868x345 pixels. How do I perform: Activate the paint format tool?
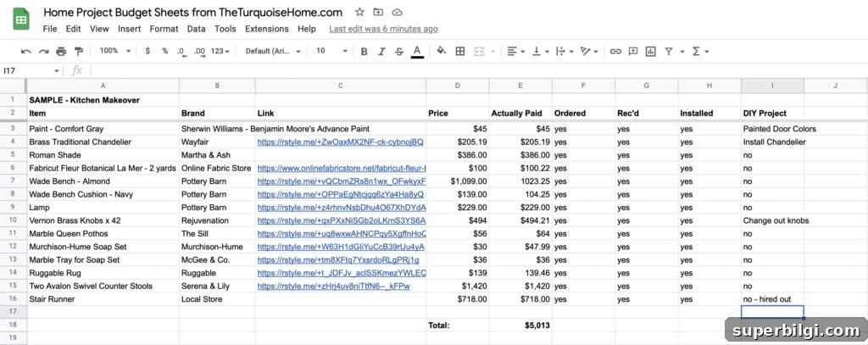tap(79, 52)
